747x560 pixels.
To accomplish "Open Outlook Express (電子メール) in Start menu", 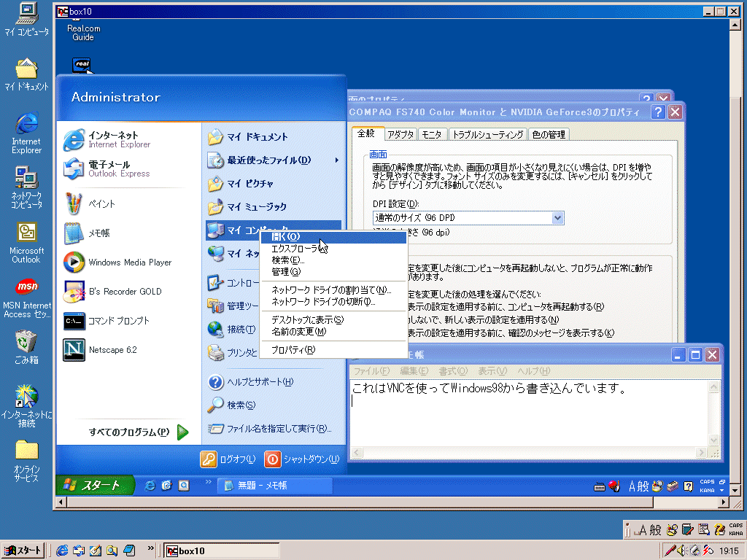I will (x=107, y=168).
